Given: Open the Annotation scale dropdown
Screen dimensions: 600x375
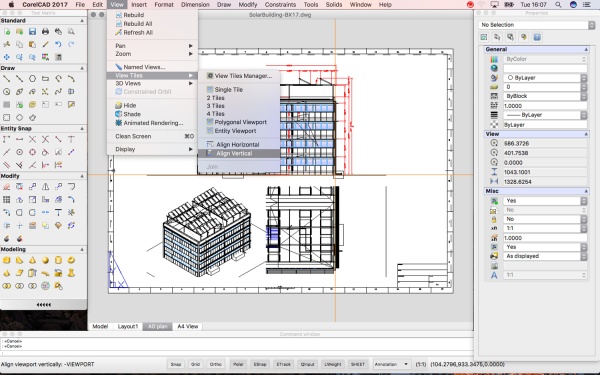Looking at the screenshot, I should point(391,364).
